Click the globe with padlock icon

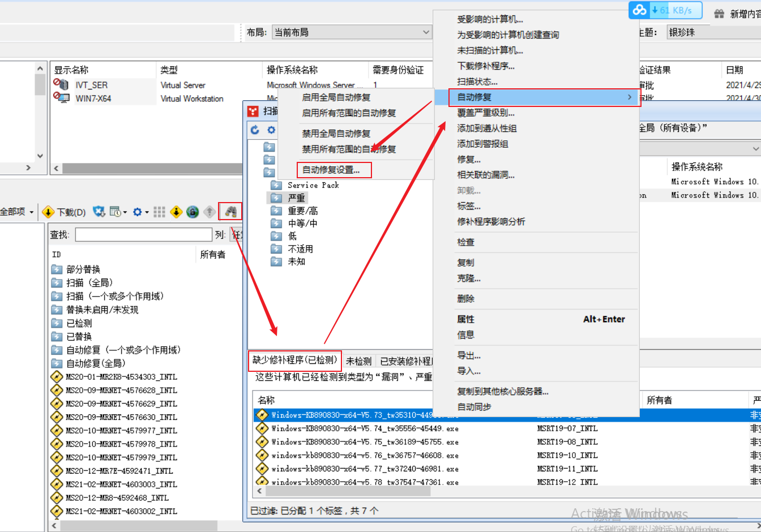point(193,212)
